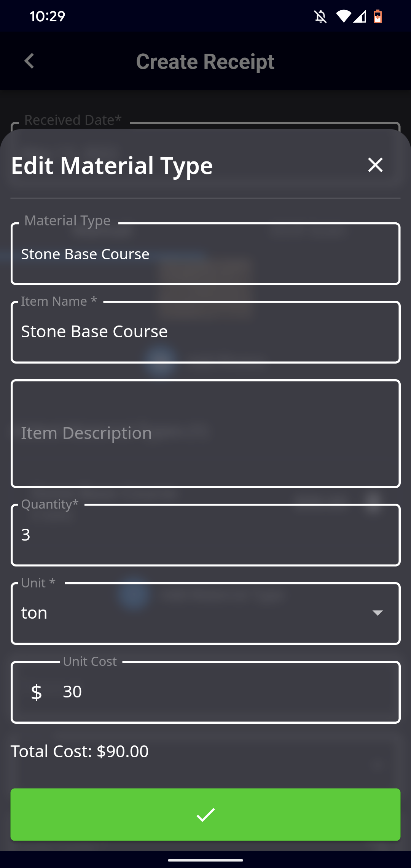
Task: Select the Material Type field
Action: pos(205,254)
